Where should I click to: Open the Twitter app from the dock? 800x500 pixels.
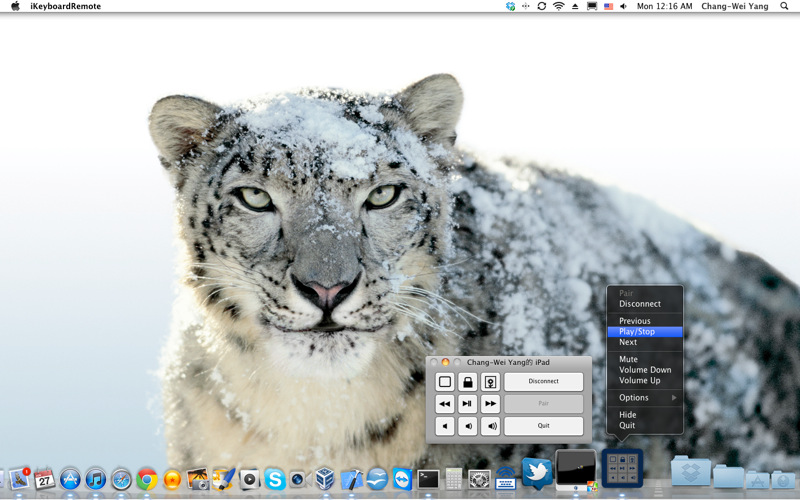click(x=537, y=473)
